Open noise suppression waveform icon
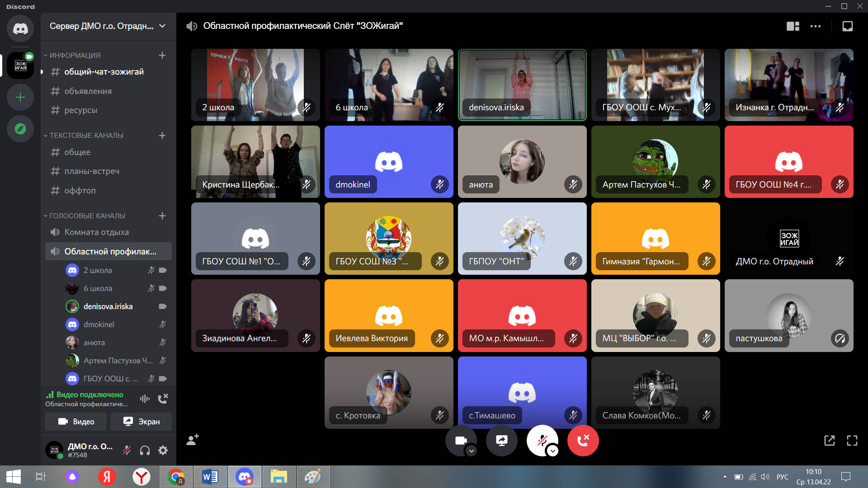The image size is (868, 488). [x=145, y=399]
